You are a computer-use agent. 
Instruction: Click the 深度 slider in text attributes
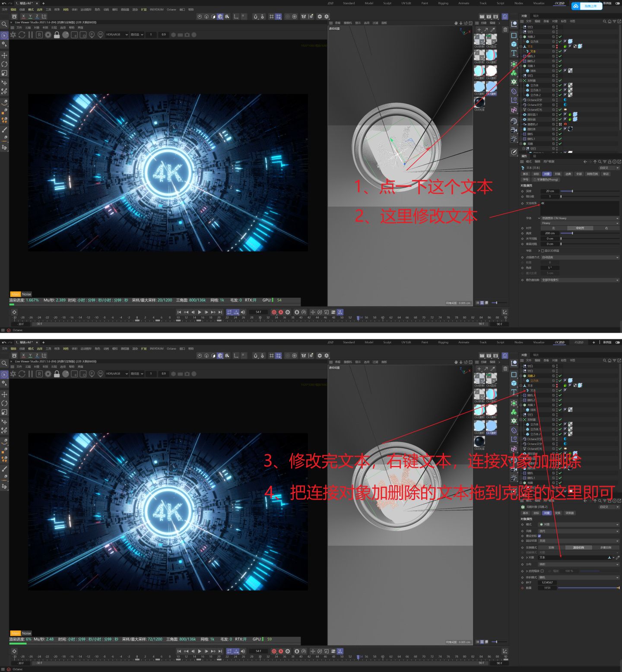pos(590,191)
